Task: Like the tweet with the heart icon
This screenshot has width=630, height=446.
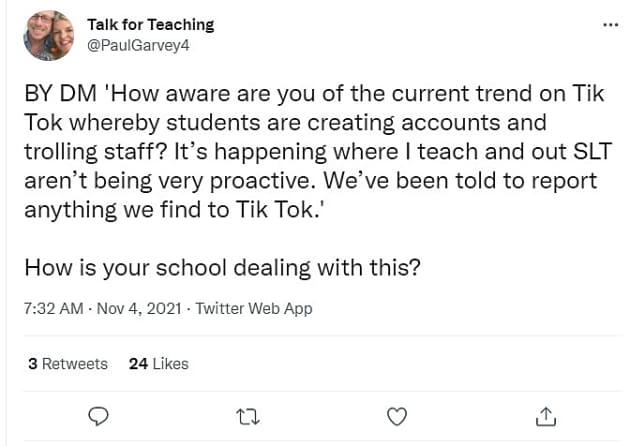Action: coord(397,415)
